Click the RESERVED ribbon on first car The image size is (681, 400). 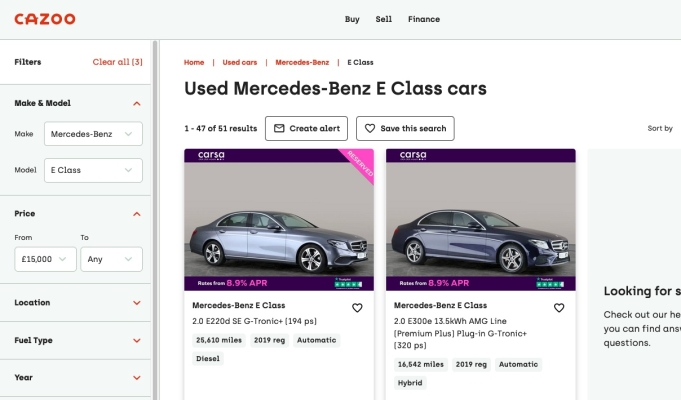pos(360,164)
